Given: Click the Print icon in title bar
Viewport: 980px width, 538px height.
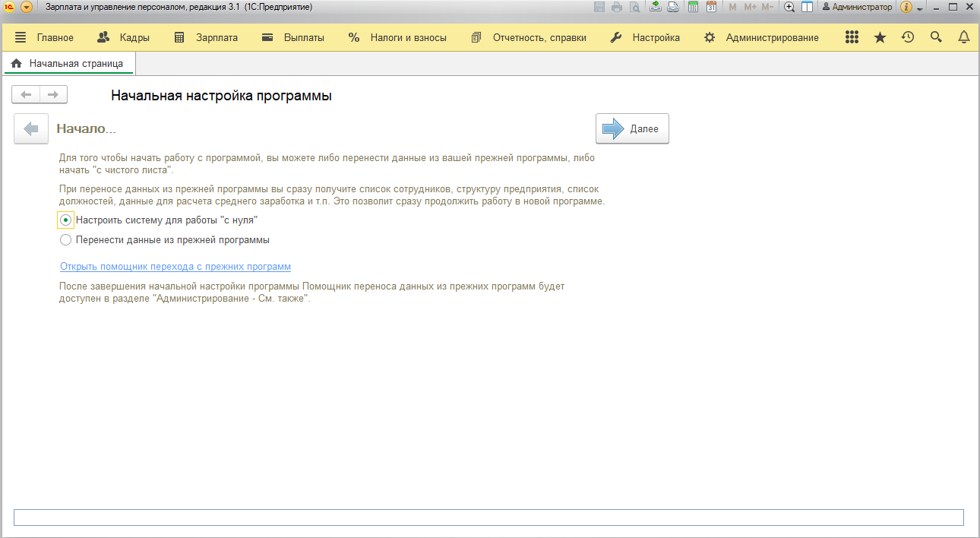Looking at the screenshot, I should click(616, 7).
